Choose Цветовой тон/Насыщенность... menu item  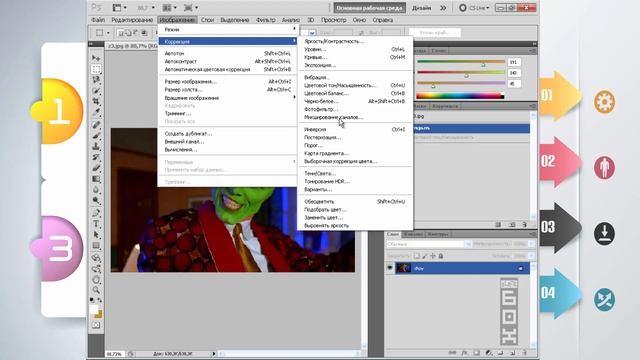coord(355,85)
